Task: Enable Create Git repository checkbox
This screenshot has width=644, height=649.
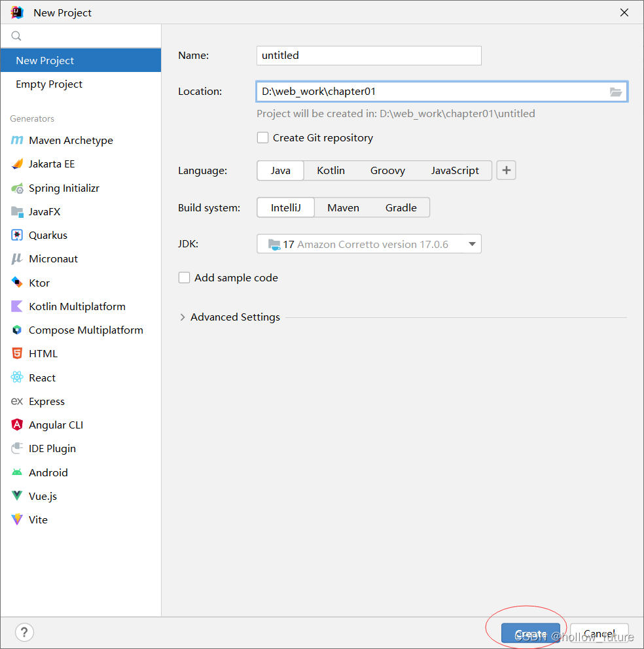Action: coord(262,138)
